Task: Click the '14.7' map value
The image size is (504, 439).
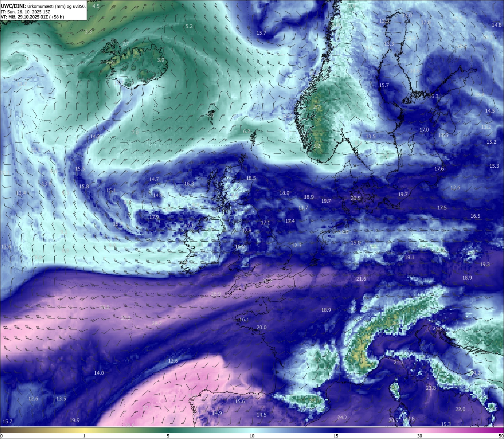Action: coord(154,179)
